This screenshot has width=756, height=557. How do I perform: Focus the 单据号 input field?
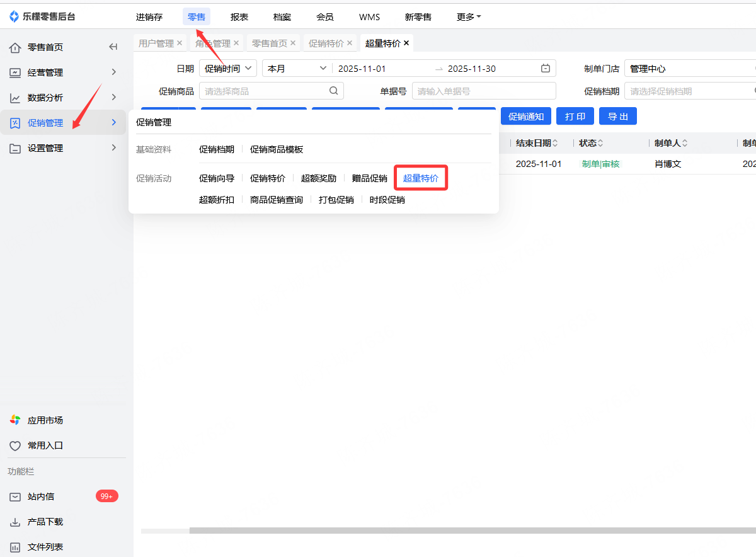click(484, 91)
